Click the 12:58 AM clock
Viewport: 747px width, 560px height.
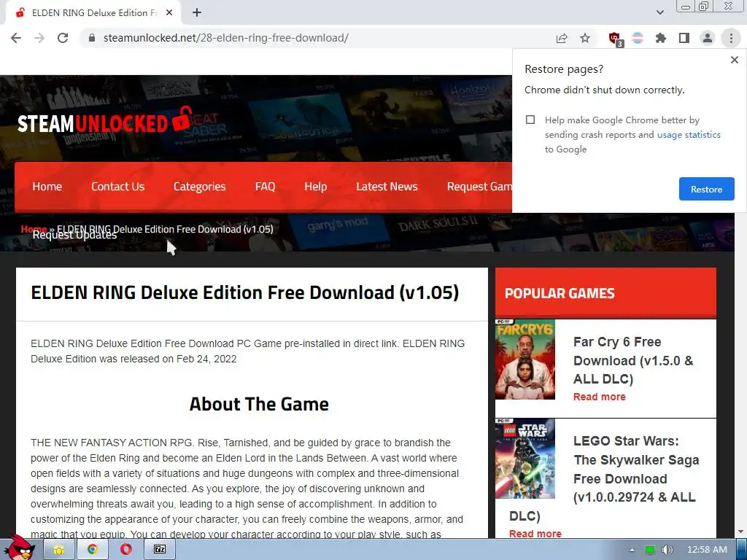point(707,550)
